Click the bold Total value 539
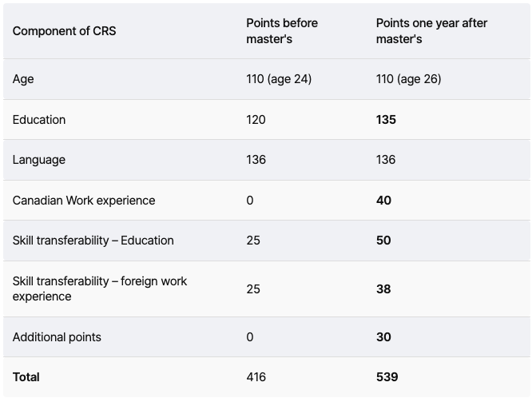Screen dimensions: 532x398 [387, 377]
